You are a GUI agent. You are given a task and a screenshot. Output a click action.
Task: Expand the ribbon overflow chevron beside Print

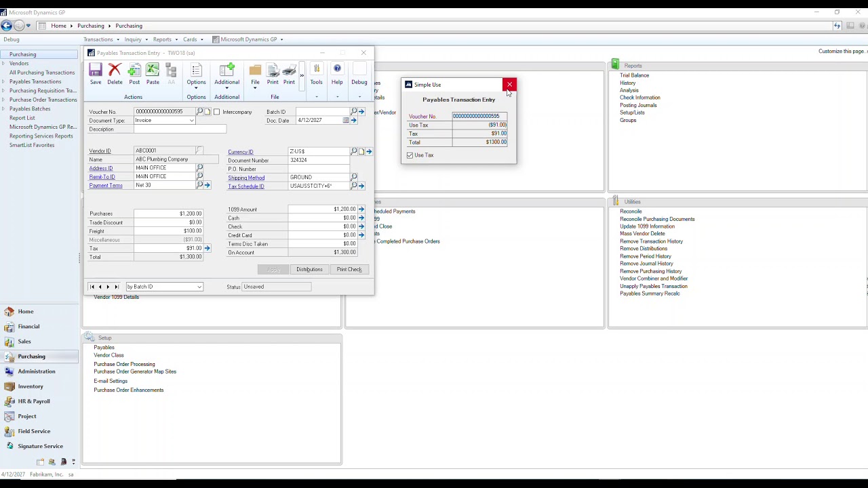tap(302, 75)
